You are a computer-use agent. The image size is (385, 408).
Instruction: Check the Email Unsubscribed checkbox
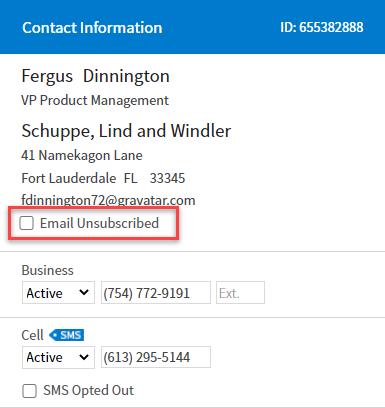[26, 223]
